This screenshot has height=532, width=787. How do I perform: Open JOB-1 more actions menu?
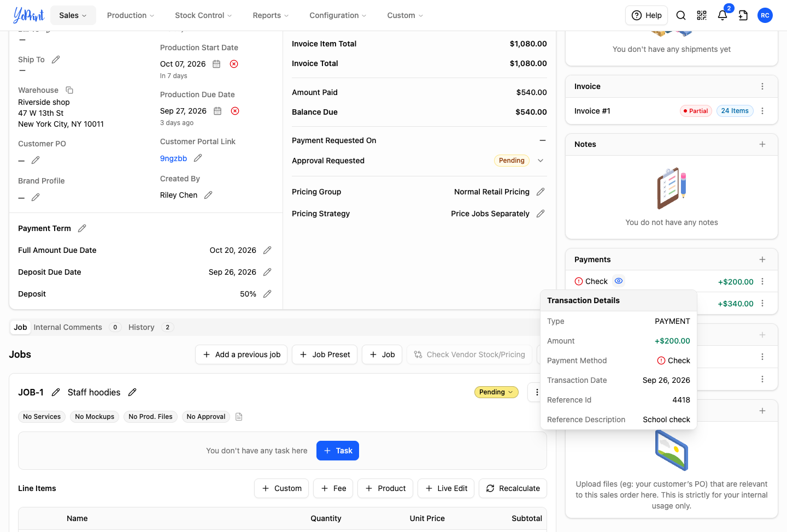537,392
